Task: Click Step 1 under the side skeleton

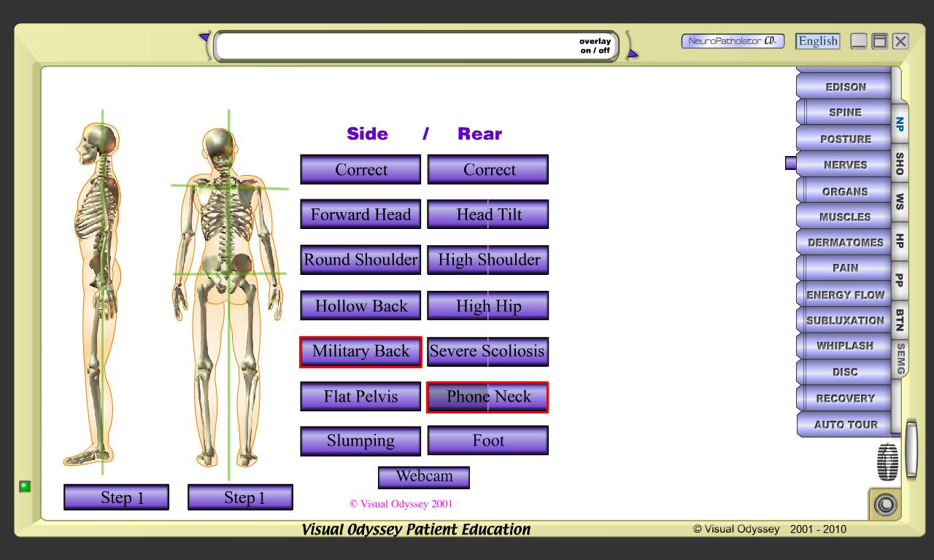Action: point(117,497)
